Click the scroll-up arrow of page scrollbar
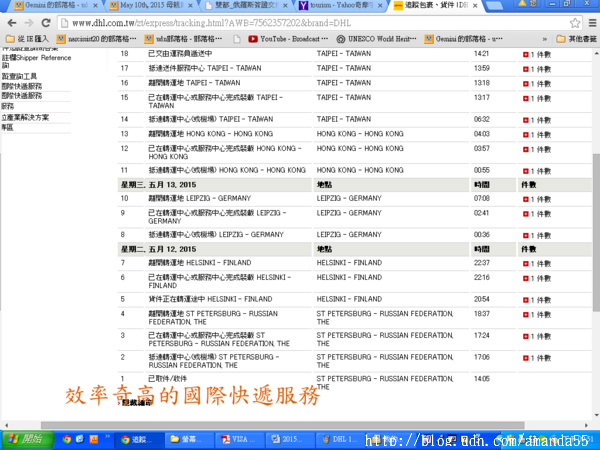This screenshot has height=450, width=600. (x=596, y=53)
